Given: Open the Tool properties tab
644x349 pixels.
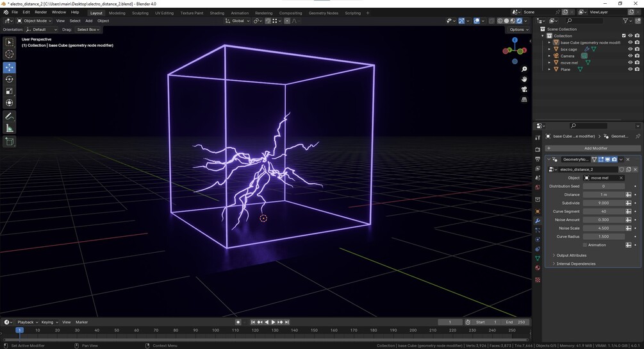Looking at the screenshot, I should pos(538,138).
